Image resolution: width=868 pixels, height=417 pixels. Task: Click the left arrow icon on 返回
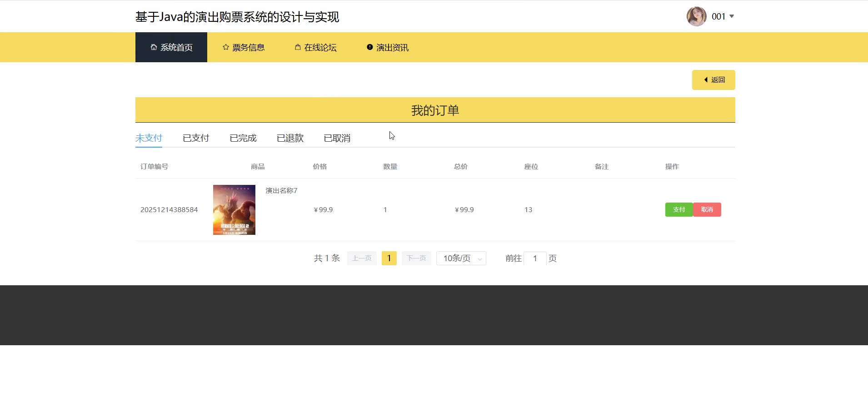(706, 80)
